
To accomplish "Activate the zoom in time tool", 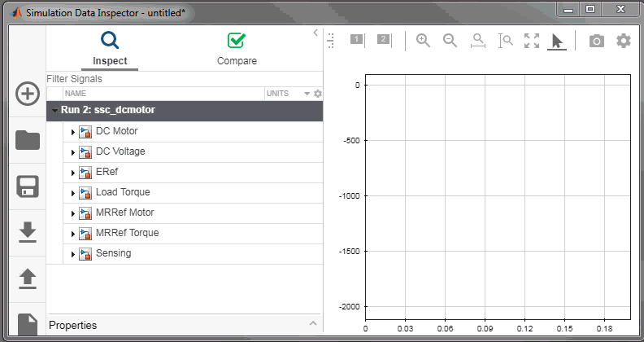I will 478,41.
